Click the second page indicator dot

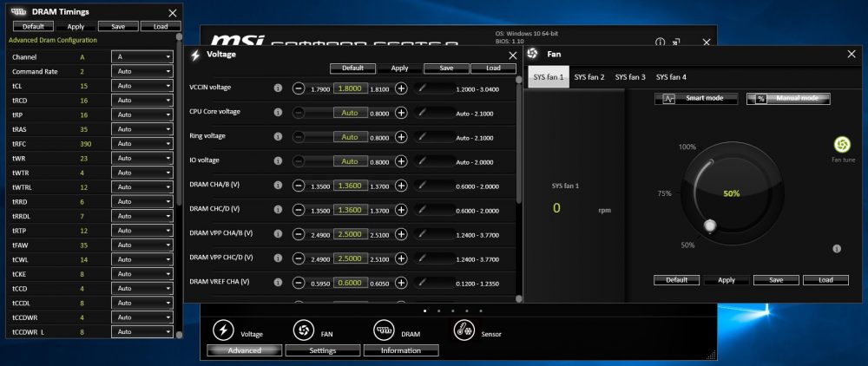439,310
